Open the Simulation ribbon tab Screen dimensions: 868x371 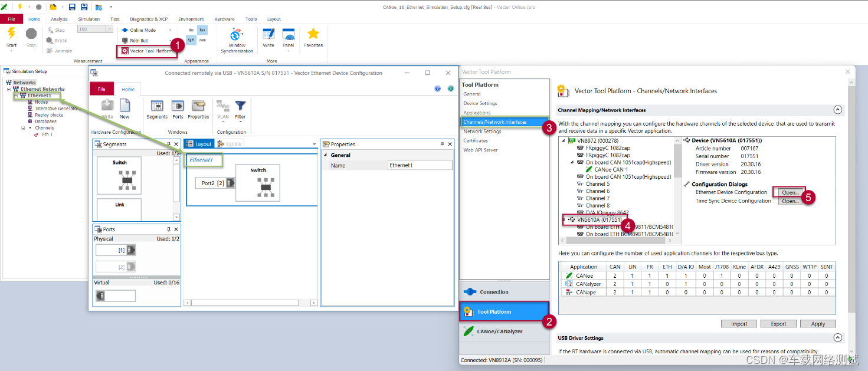[x=89, y=19]
